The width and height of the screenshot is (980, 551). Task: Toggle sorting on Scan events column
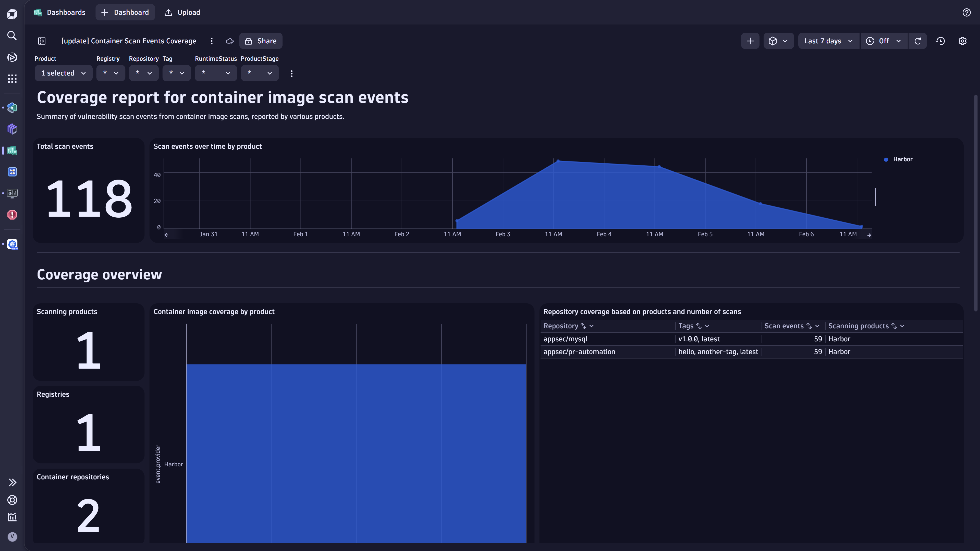click(x=809, y=326)
